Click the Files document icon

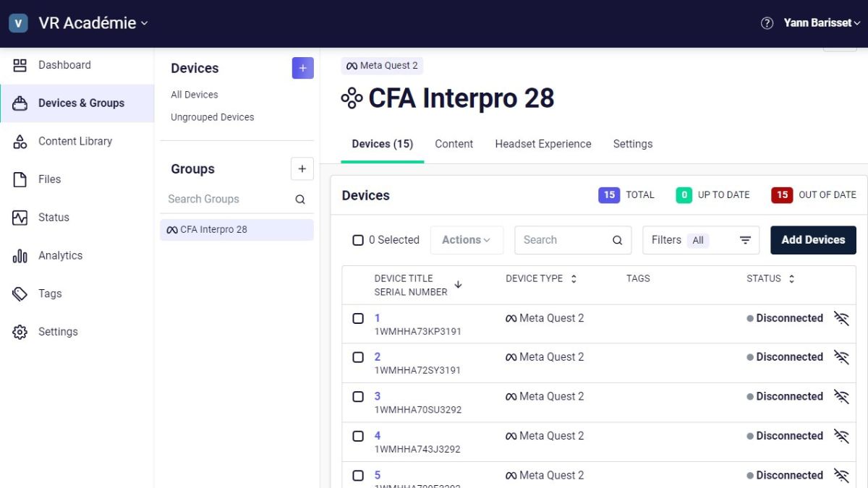[20, 179]
